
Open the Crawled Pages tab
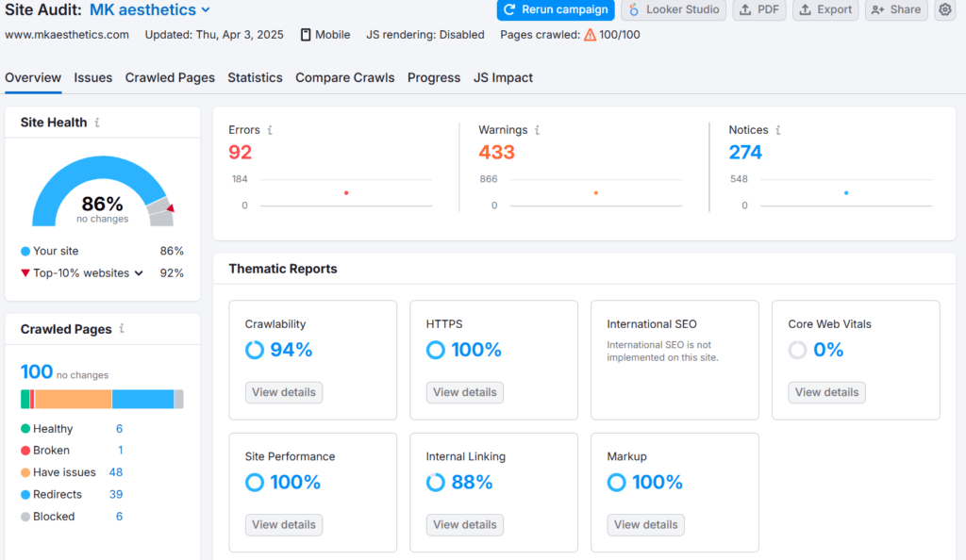170,77
